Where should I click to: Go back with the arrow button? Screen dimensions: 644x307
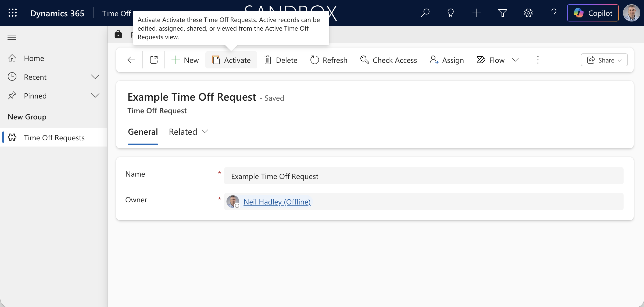[131, 60]
